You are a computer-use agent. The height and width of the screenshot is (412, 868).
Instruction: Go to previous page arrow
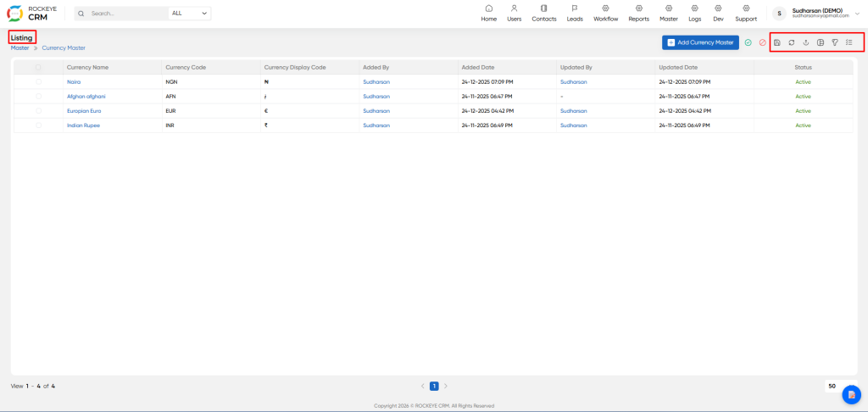(422, 386)
